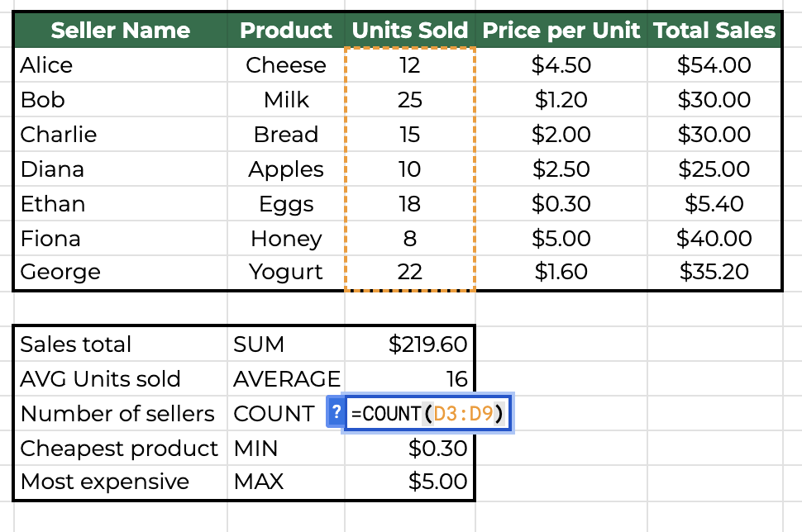Select Bob's units sold value 25
802x532 pixels.
pos(410,100)
